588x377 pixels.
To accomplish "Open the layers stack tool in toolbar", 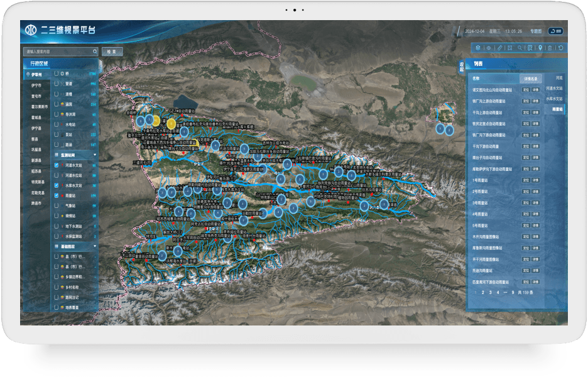I will click(477, 48).
